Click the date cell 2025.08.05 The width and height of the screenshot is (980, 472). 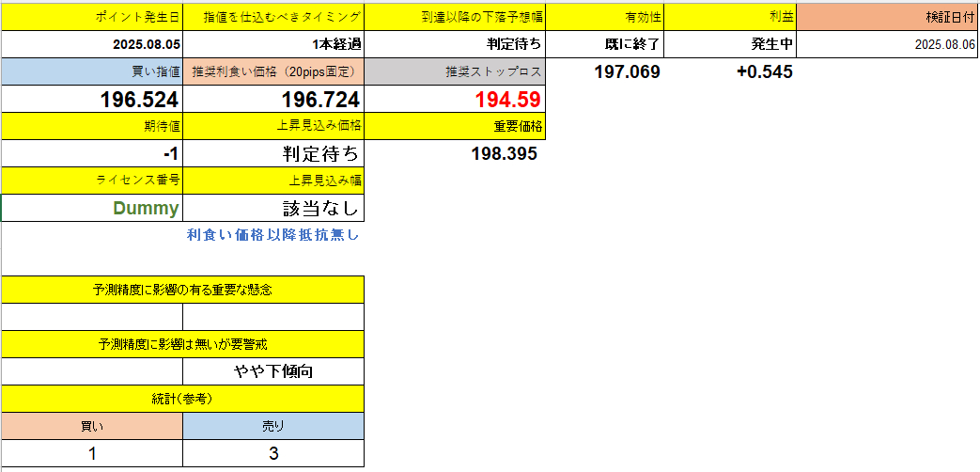tap(92, 44)
